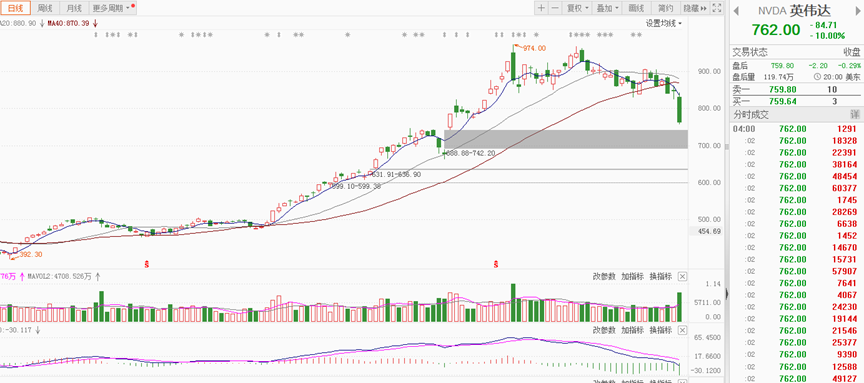Switch to 周线 tab
This screenshot has height=383, width=864.
click(44, 8)
